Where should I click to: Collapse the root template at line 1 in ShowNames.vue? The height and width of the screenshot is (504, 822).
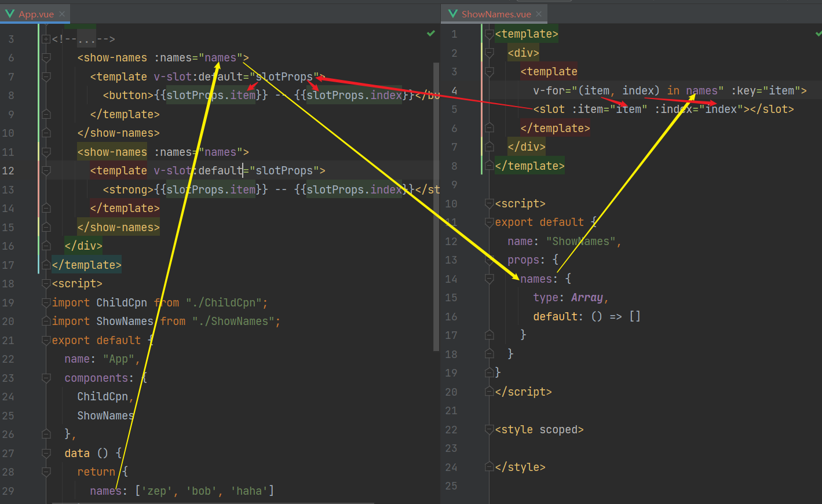(489, 34)
